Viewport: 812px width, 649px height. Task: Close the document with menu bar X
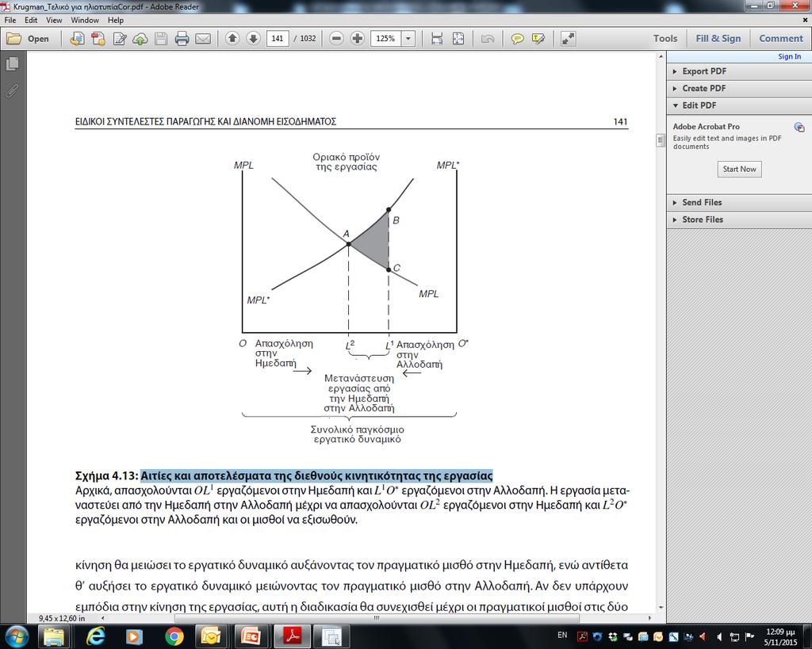click(806, 20)
